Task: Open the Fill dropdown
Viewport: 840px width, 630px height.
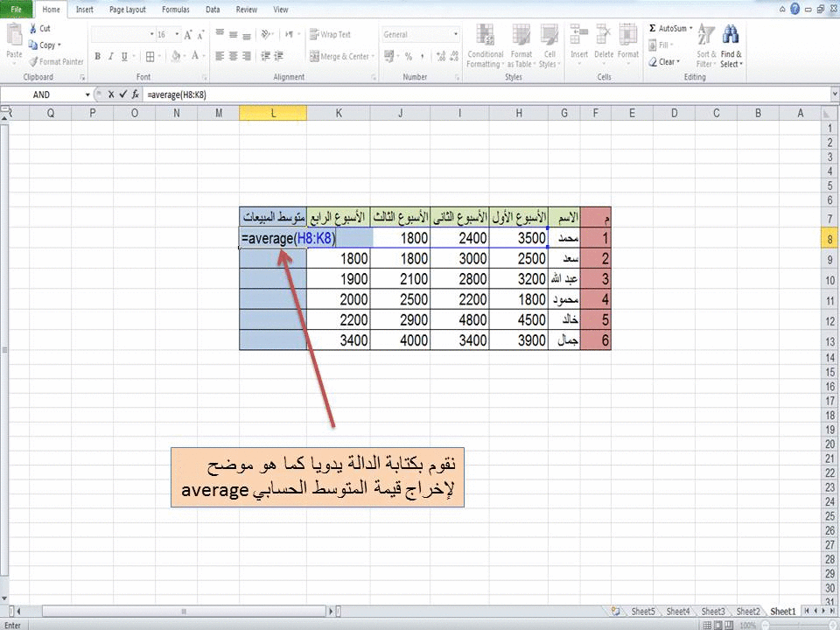Action: click(661, 45)
